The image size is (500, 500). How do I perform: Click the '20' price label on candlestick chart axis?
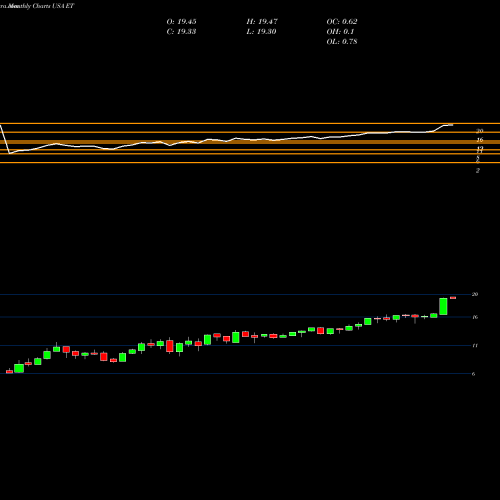pos(475,294)
